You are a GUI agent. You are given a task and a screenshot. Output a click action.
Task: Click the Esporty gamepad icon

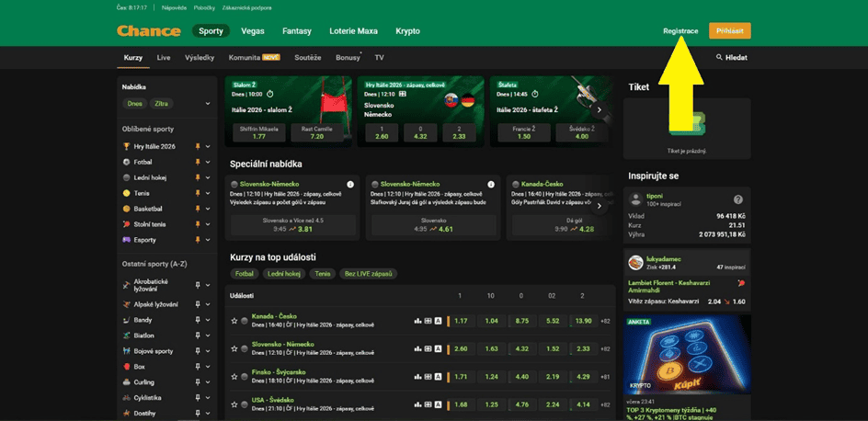coord(127,240)
